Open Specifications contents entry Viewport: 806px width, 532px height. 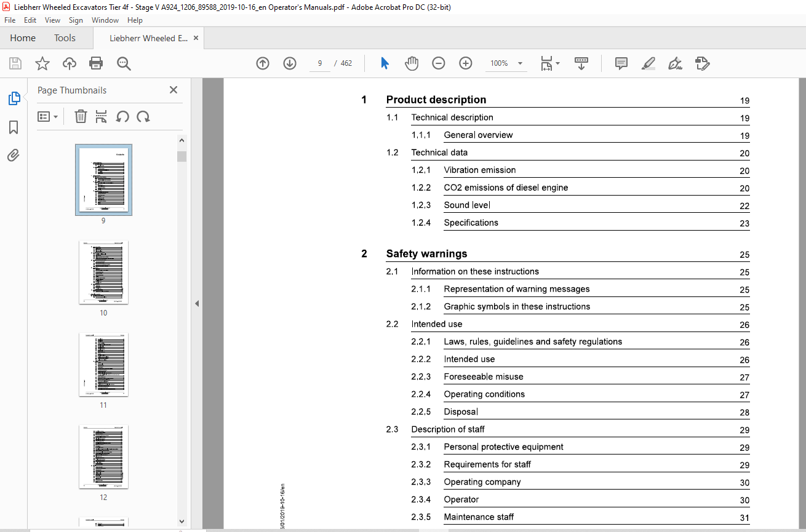(471, 223)
